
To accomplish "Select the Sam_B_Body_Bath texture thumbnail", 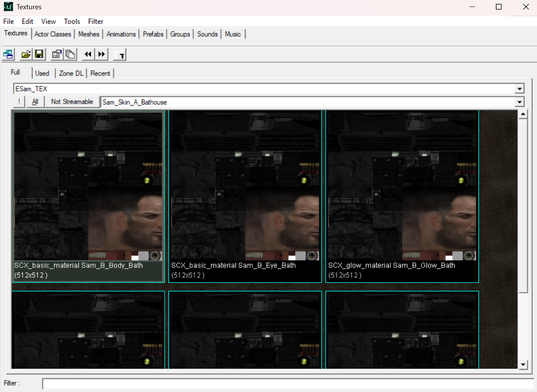I will click(x=88, y=196).
